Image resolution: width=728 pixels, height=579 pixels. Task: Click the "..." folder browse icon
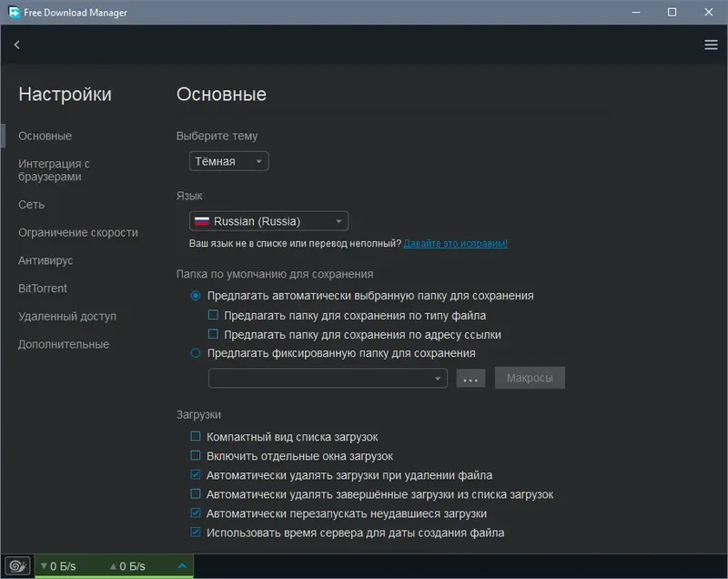pos(470,378)
